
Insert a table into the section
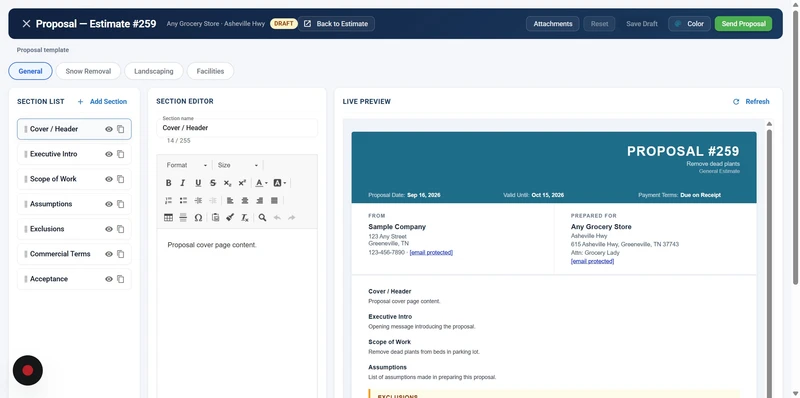[168, 217]
